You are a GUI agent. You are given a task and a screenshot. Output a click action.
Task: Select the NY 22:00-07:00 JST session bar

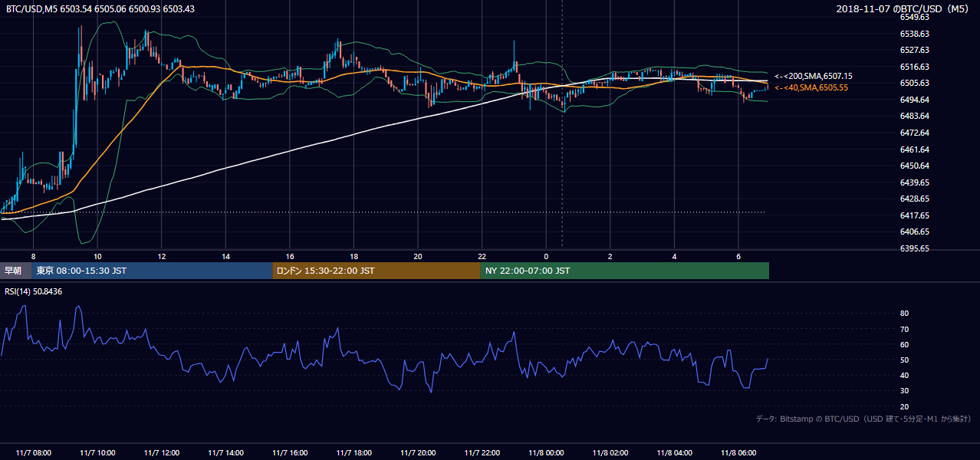pyautogui.click(x=624, y=271)
